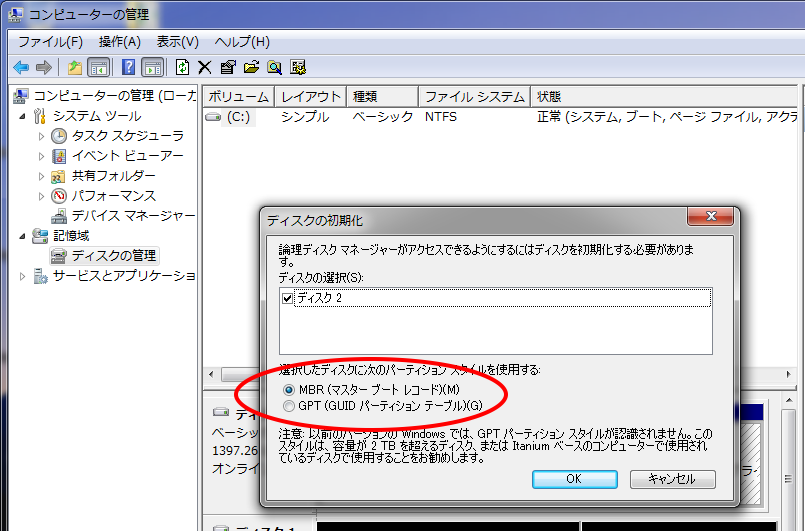Open the Properties toolbar icon
805x531 pixels.
pos(228,67)
